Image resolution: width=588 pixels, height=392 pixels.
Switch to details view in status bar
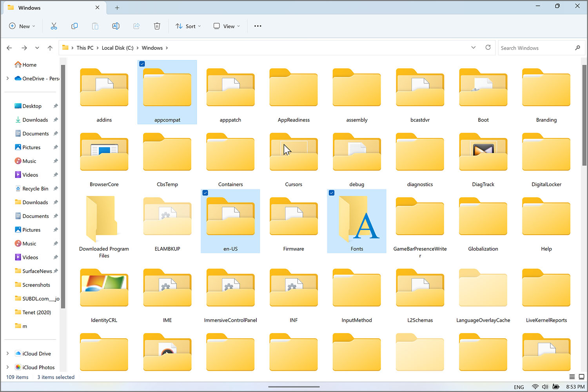[x=572, y=377]
